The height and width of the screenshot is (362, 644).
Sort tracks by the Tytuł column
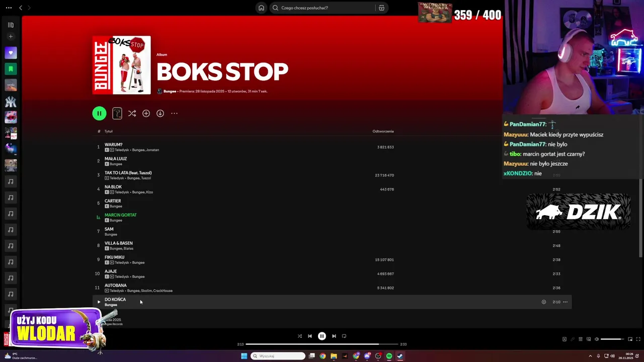tap(109, 131)
